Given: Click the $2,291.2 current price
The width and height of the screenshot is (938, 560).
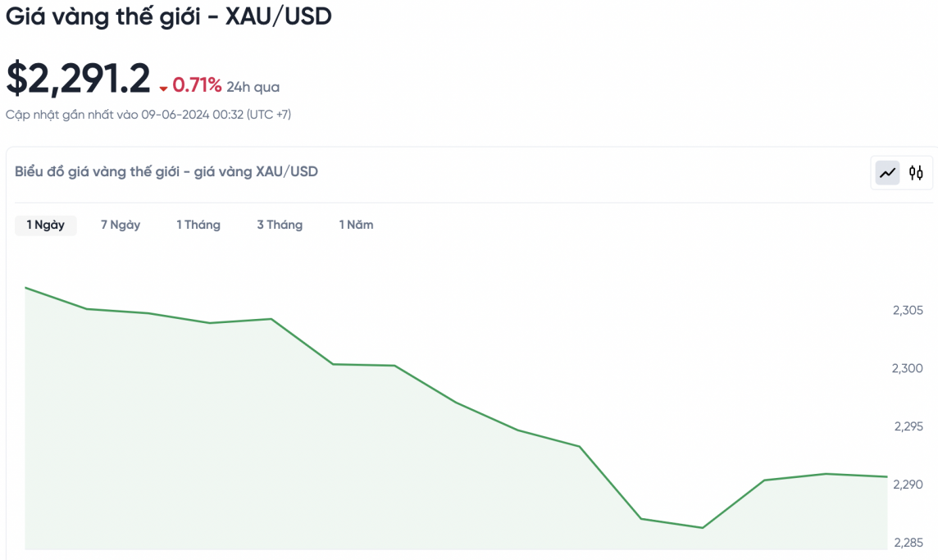Looking at the screenshot, I should (x=79, y=79).
